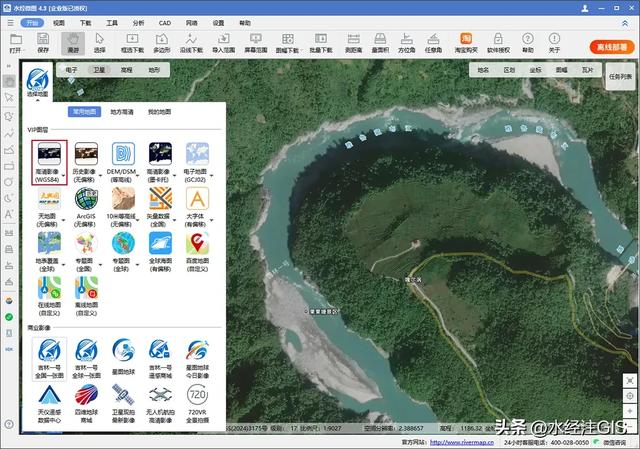
Task: Switch to the 地方高清 panel tab
Action: click(122, 112)
